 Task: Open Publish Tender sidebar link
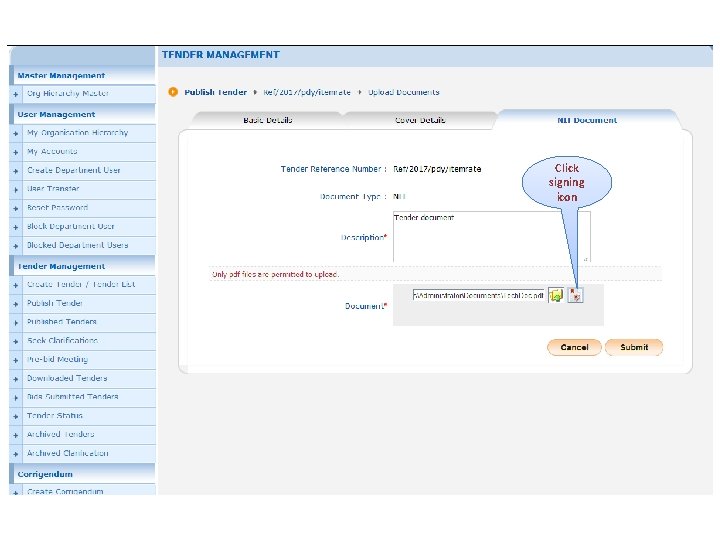(x=55, y=303)
